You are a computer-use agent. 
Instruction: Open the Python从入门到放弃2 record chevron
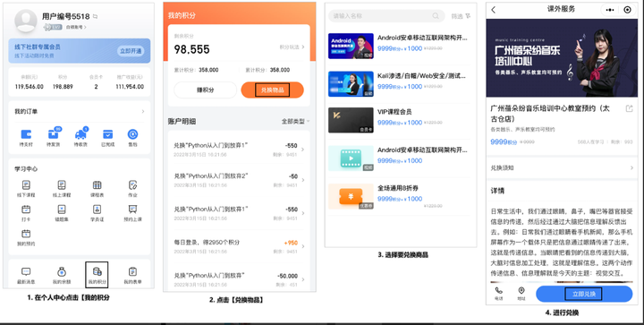click(x=302, y=180)
